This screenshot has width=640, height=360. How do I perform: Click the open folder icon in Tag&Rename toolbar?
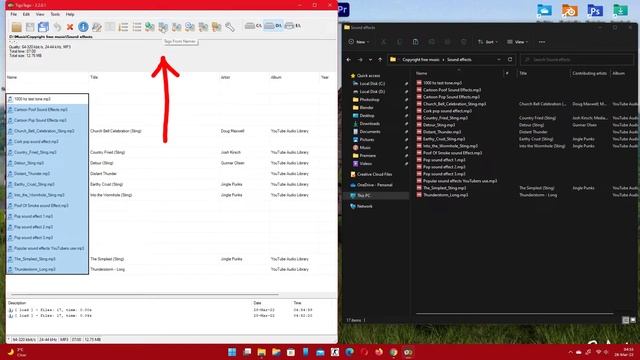pyautogui.click(x=16, y=27)
